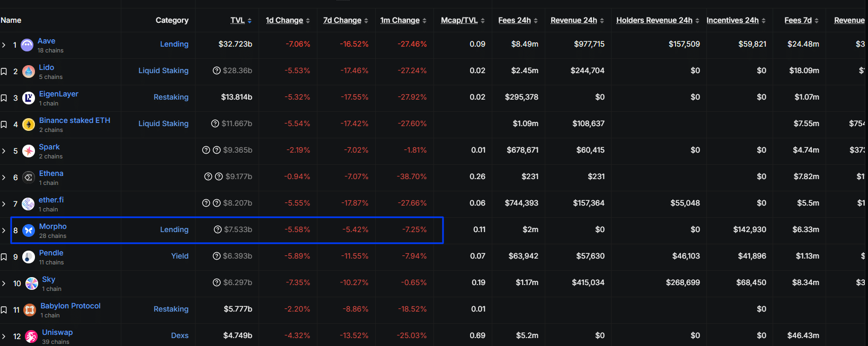Expand the Morpho row chevron
Viewport: 868px width, 346px height.
4,230
